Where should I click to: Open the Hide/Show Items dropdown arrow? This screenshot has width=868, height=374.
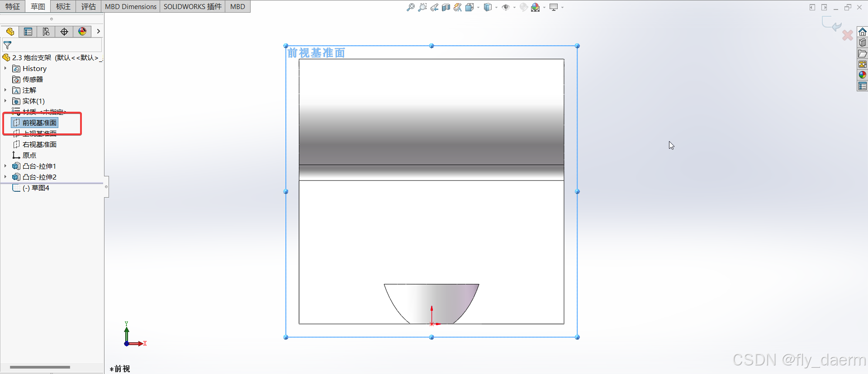(x=514, y=7)
